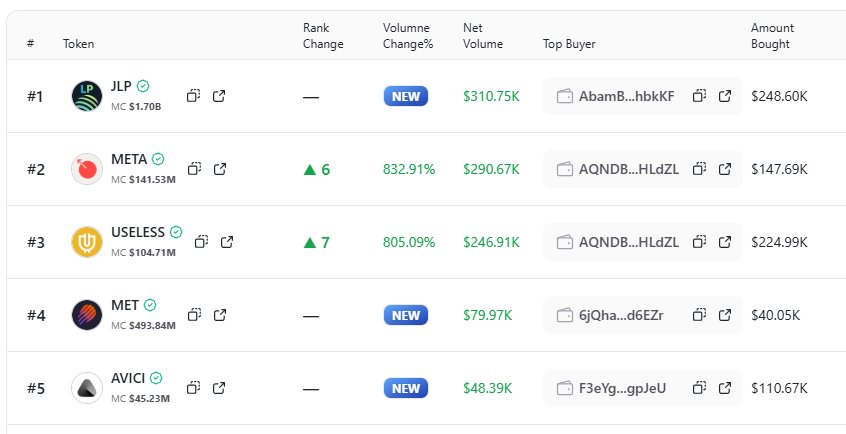The image size is (846, 434).
Task: Sort by Net Volume column header
Action: coord(483,36)
